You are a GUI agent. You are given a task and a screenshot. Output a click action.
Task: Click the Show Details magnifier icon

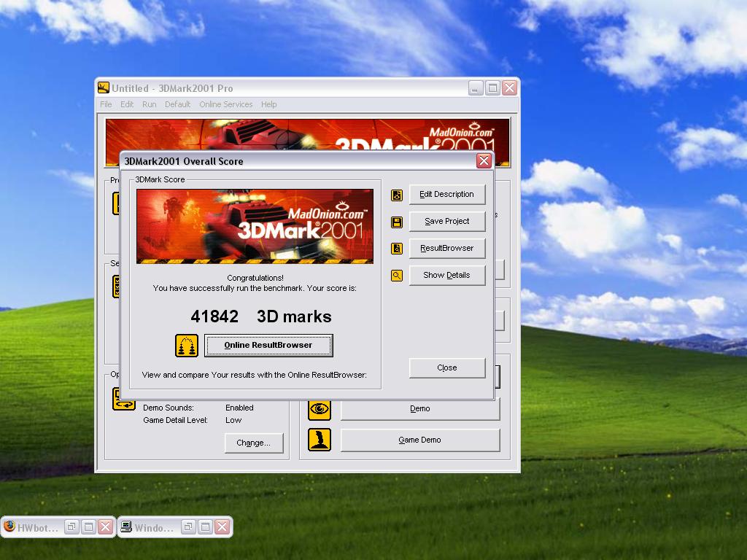tap(396, 276)
